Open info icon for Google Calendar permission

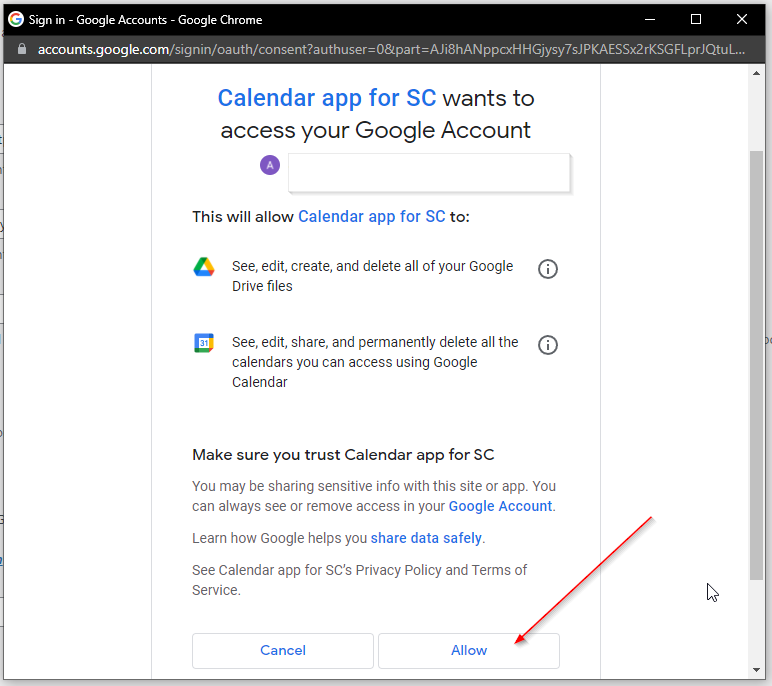548,345
